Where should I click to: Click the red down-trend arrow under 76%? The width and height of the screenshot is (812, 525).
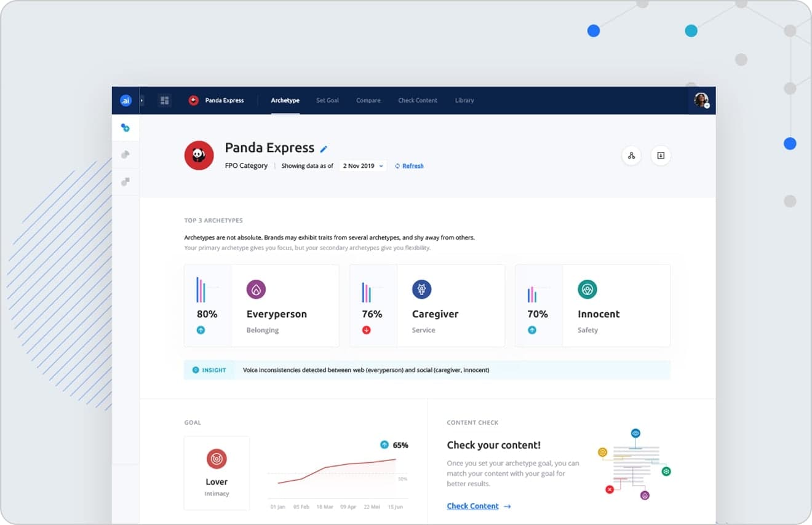pyautogui.click(x=366, y=330)
